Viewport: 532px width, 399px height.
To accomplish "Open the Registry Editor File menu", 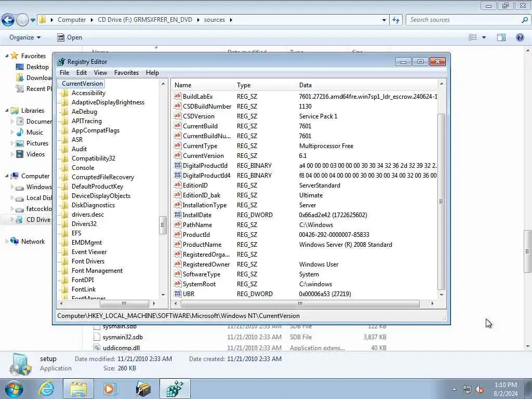I will coord(64,73).
